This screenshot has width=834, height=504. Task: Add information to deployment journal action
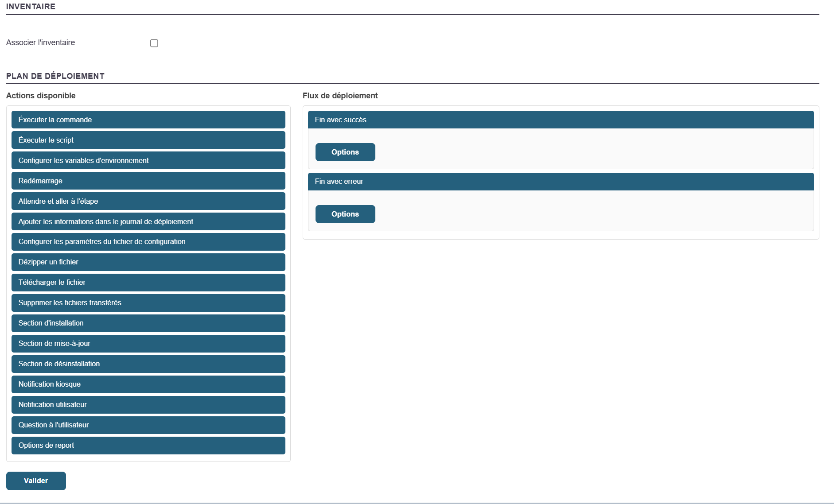(148, 221)
